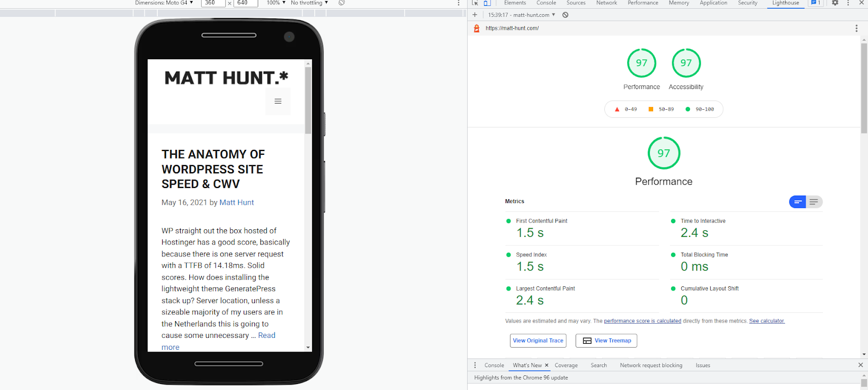Switch to the Network tab
The height and width of the screenshot is (390, 868).
607,3
